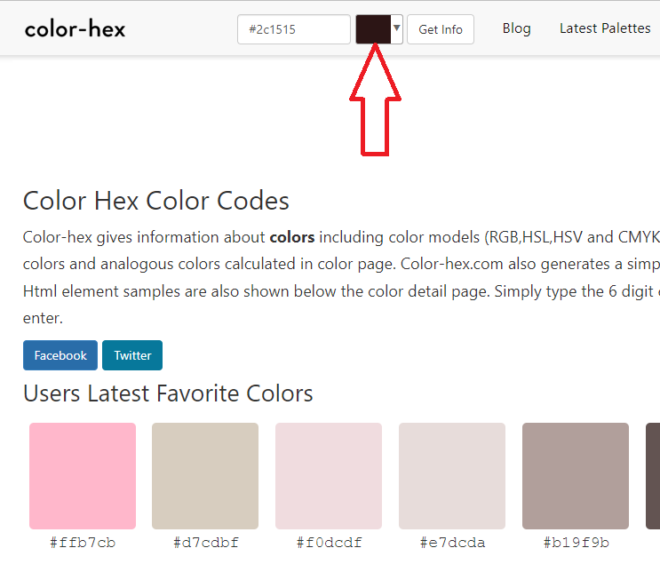Select the taupe #b19f9b color swatch
The image size is (660, 564).
tap(575, 476)
